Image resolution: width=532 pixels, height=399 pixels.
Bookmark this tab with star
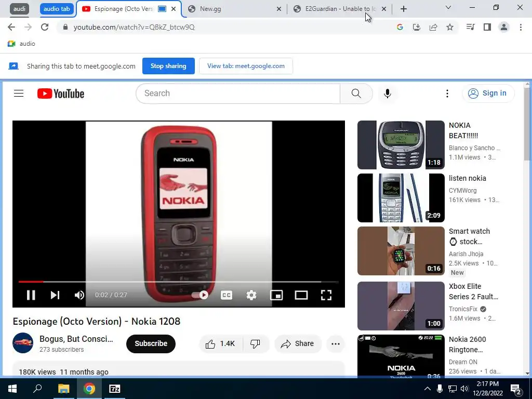click(450, 27)
